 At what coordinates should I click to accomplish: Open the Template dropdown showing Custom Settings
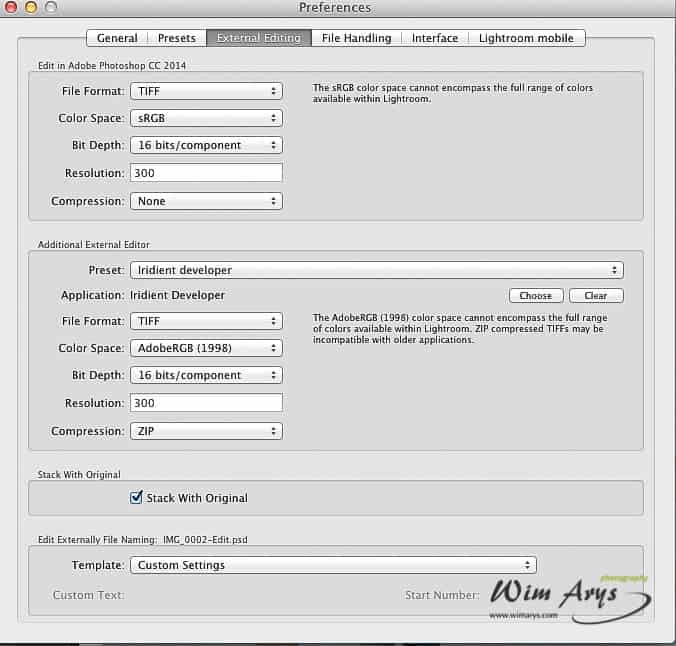tap(333, 565)
